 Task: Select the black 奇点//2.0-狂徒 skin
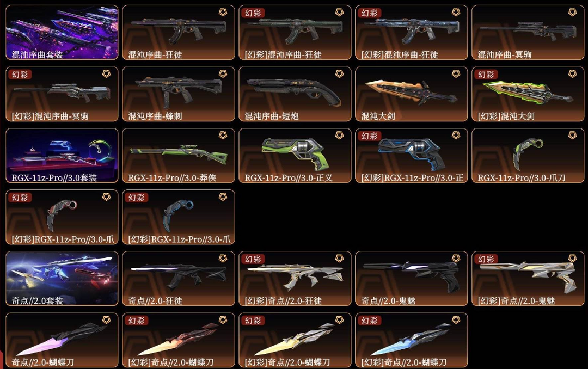[x=179, y=279]
